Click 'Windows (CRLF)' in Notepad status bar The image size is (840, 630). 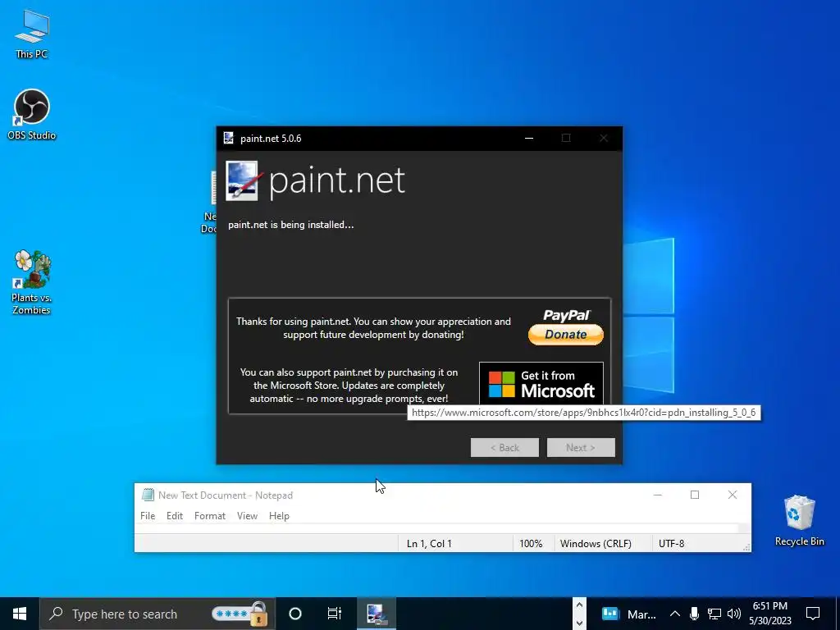click(x=596, y=543)
